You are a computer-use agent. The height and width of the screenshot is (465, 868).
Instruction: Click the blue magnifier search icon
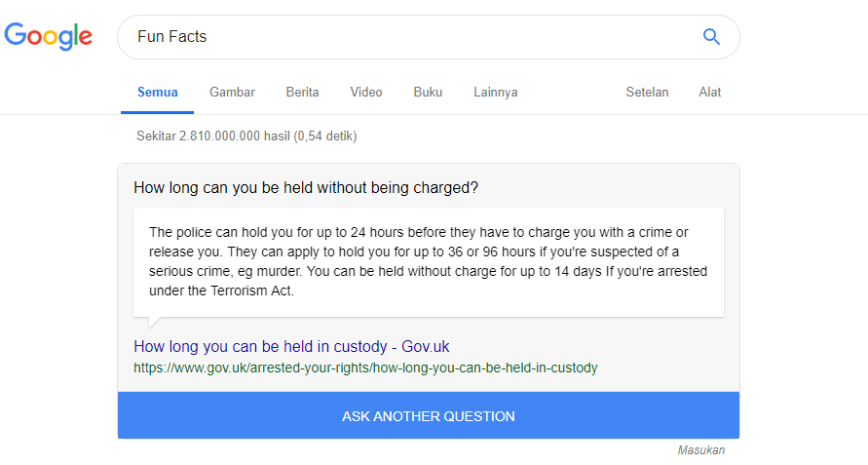click(x=711, y=37)
